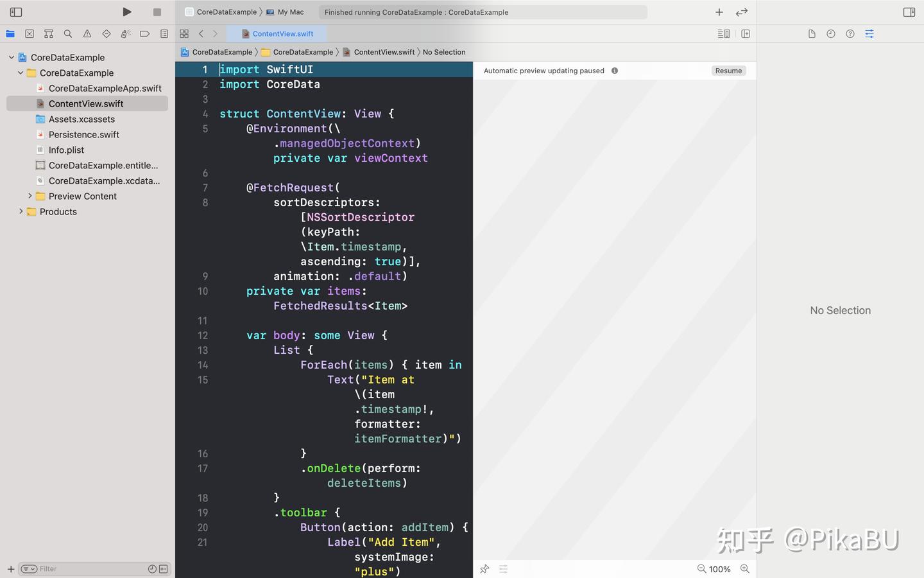
Task: Expand the Products group
Action: pos(21,211)
